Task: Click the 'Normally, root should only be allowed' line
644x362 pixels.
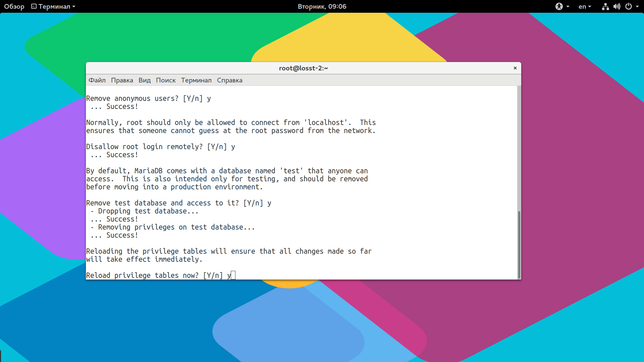Action: tap(231, 122)
